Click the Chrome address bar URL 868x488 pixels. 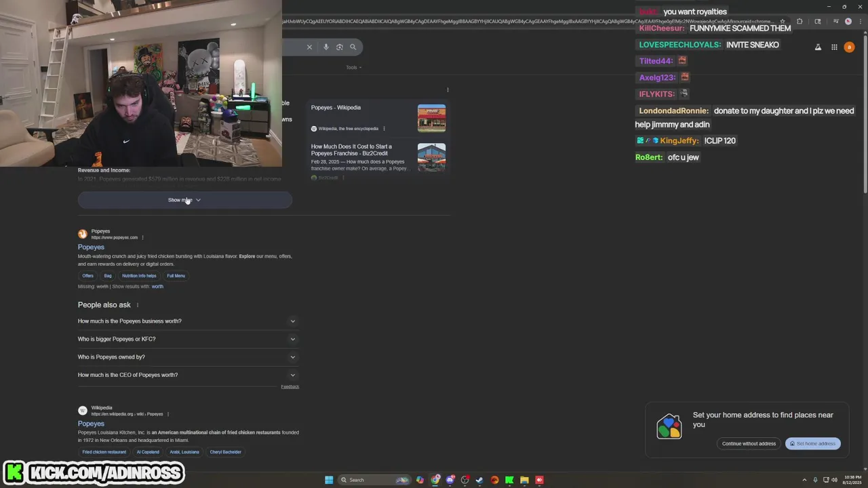(529, 21)
